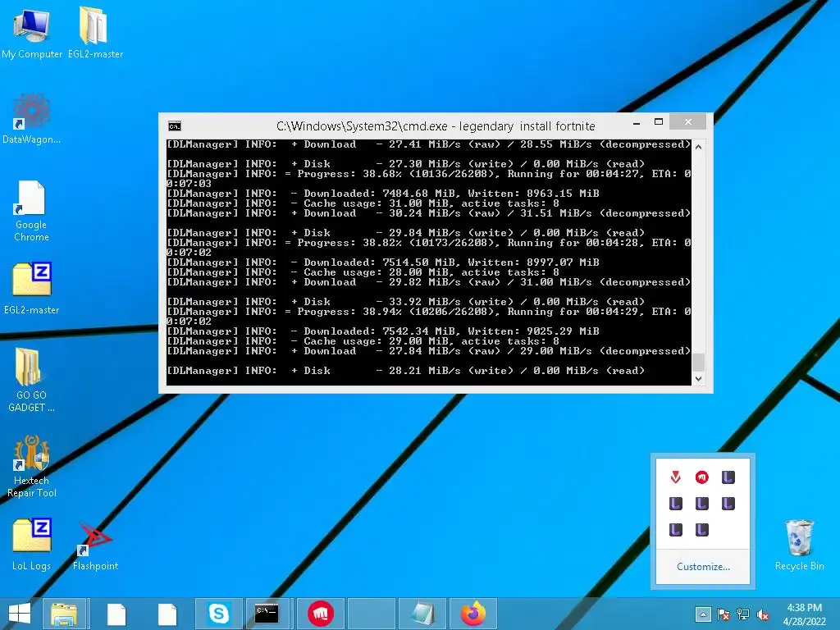Click the cmd scrollbar down arrow
This screenshot has height=630, width=840.
click(698, 379)
